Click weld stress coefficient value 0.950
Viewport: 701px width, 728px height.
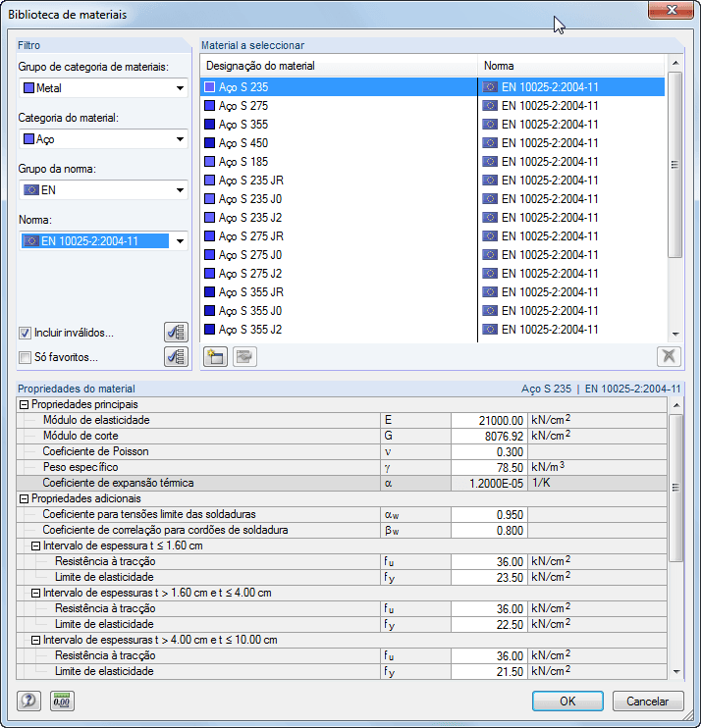tap(489, 514)
